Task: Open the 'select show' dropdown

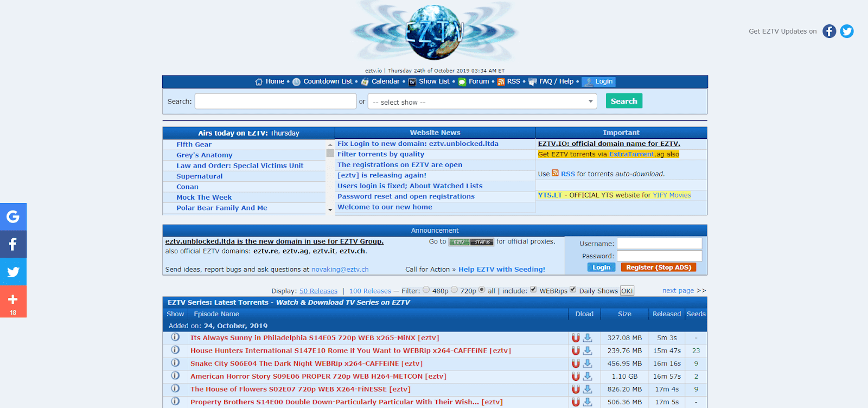Action: pos(482,101)
